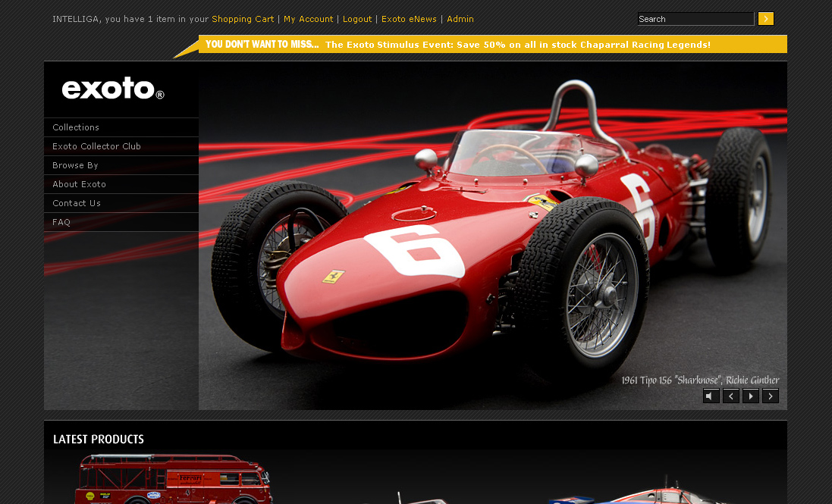
Task: Open the About Exoto page
Action: [79, 184]
